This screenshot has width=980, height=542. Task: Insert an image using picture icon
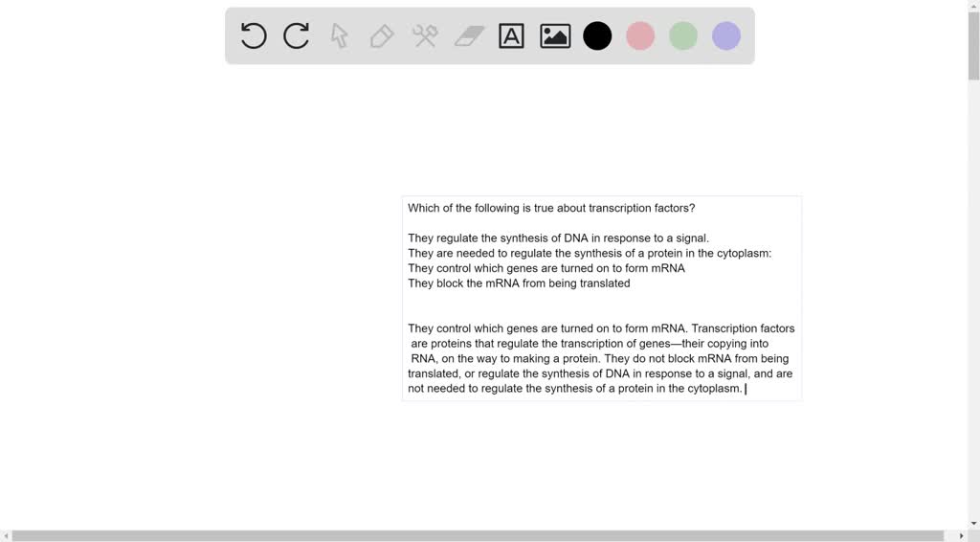555,36
